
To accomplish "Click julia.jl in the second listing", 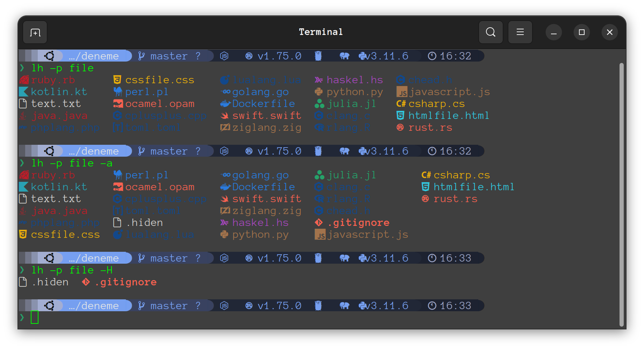I will 352,175.
